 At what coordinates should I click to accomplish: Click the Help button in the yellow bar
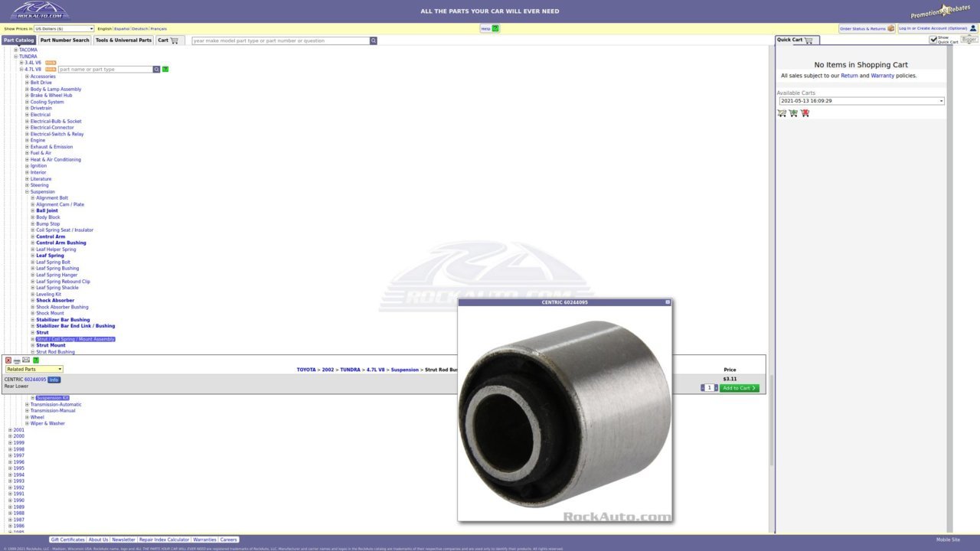(x=490, y=28)
